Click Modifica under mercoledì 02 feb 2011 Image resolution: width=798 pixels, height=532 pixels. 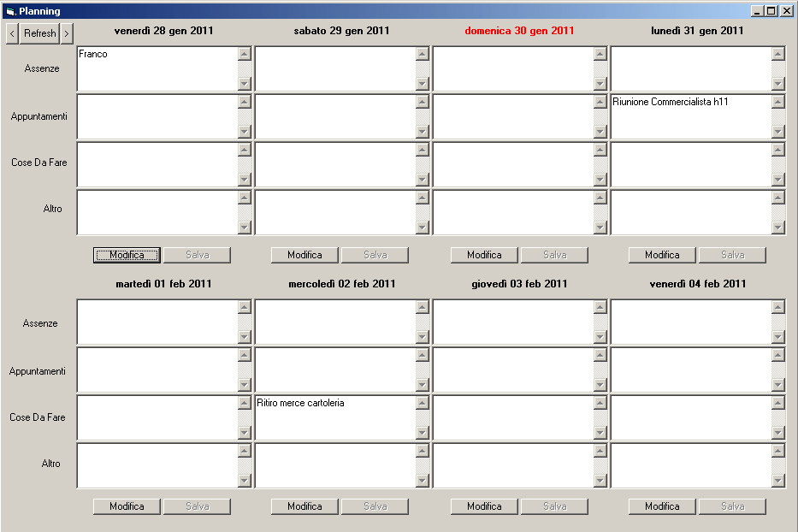[x=304, y=506]
